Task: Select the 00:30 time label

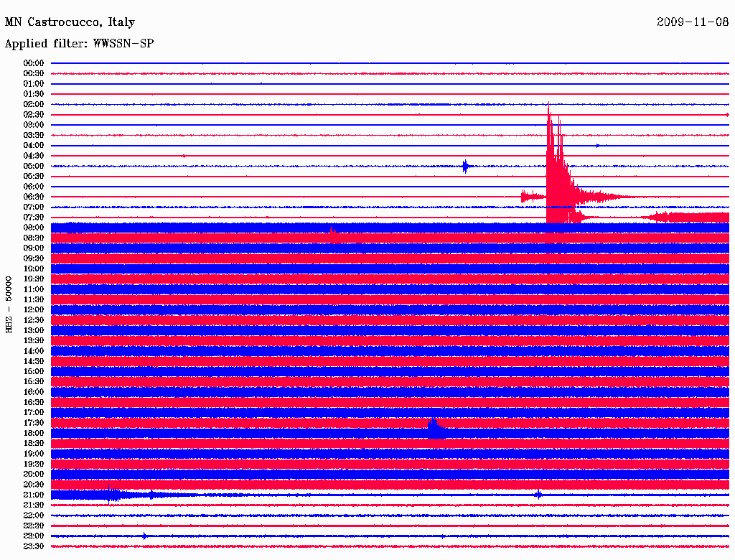Action: click(x=34, y=73)
